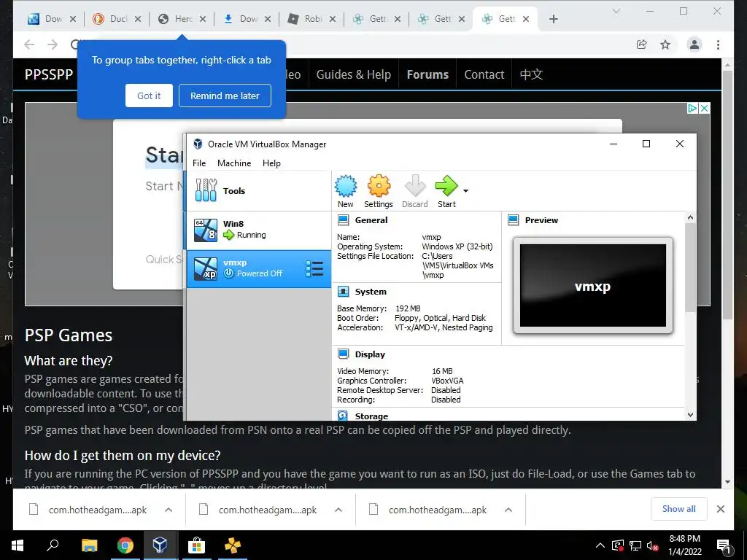
Task: Click Got it in tab group tooltip
Action: (x=149, y=96)
